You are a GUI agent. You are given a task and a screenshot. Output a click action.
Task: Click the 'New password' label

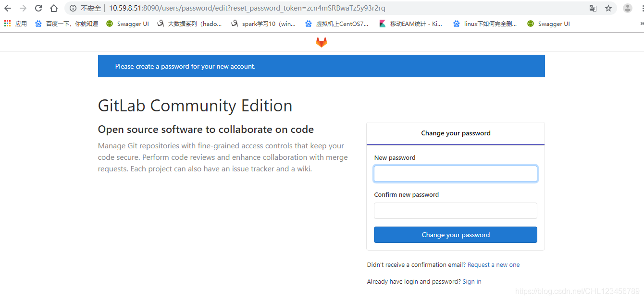coord(395,158)
